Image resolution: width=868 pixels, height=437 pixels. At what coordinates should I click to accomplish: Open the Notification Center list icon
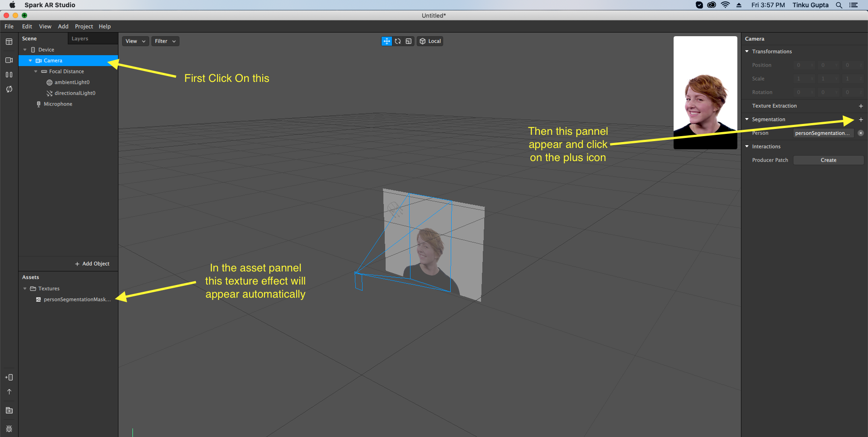[x=854, y=5]
